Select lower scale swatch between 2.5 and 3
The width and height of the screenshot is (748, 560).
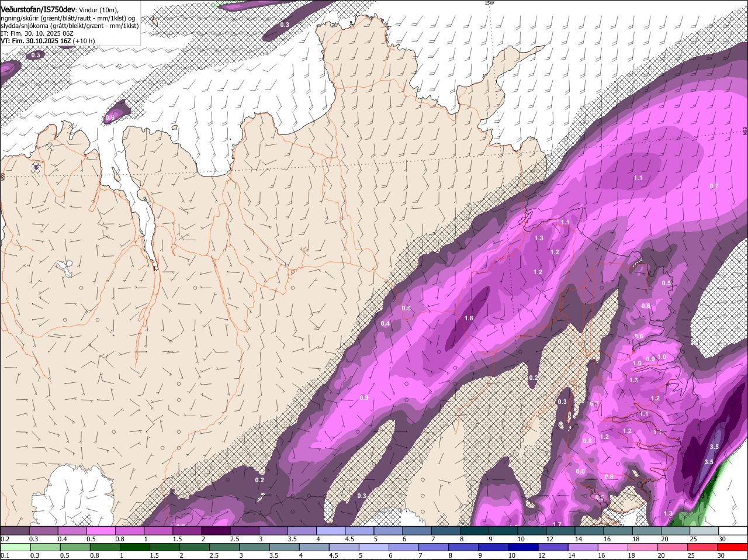226,547
